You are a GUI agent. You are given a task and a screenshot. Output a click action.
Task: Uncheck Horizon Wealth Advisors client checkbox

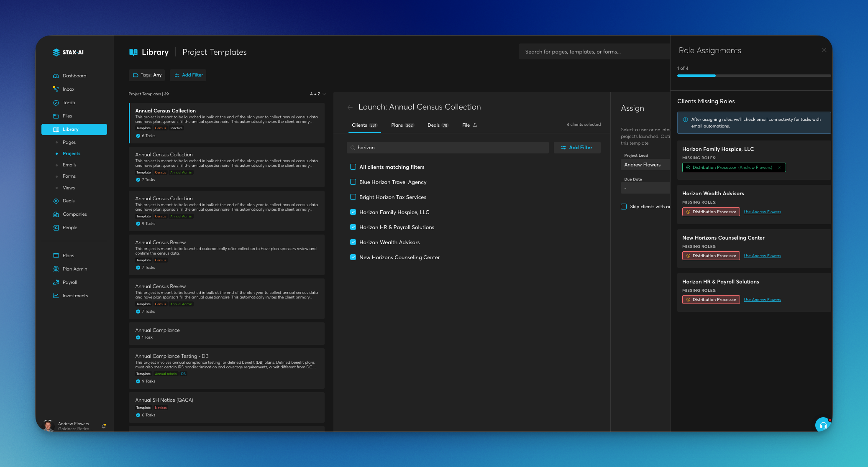pos(353,242)
